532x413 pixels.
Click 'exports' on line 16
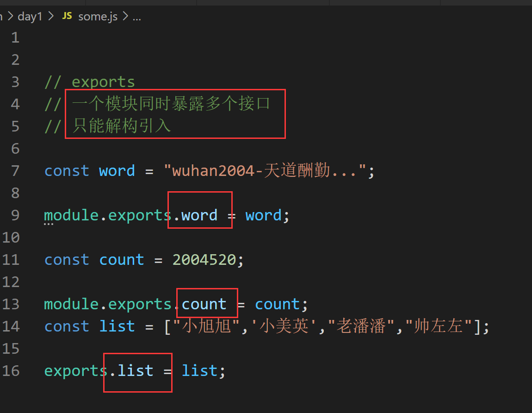coord(75,371)
